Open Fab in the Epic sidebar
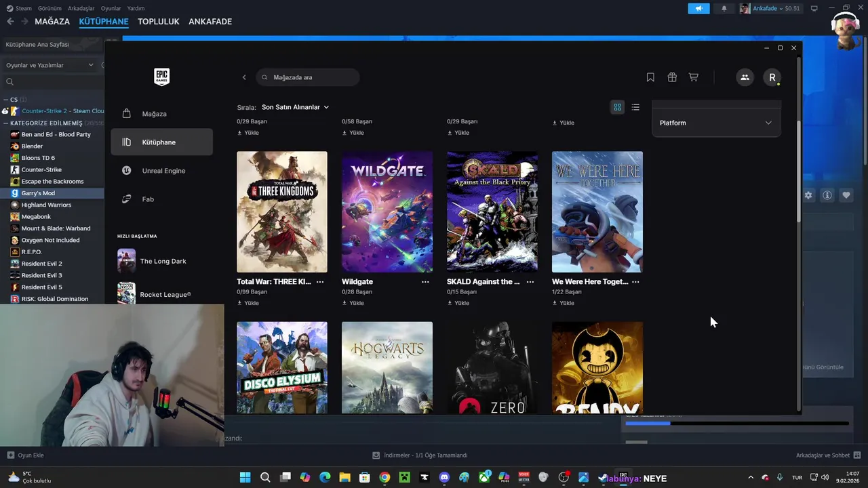 [161, 199]
